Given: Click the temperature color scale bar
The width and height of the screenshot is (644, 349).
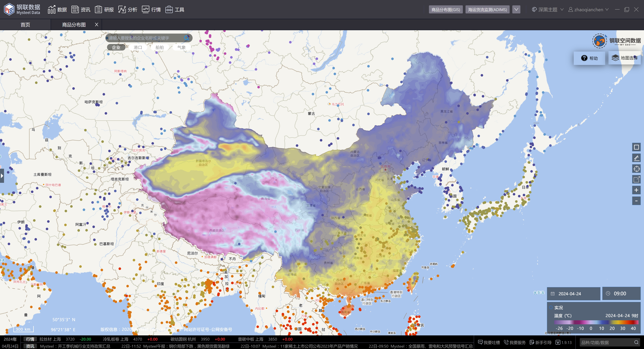Looking at the screenshot, I should pos(596,322).
